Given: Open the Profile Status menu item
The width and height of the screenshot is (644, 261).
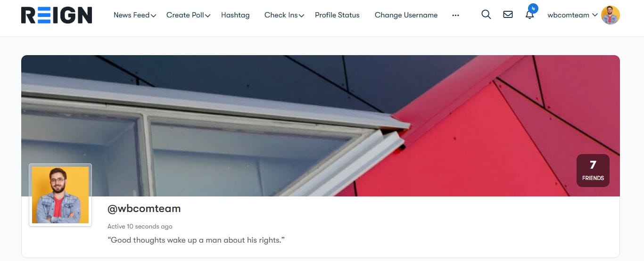Looking at the screenshot, I should [x=337, y=15].
